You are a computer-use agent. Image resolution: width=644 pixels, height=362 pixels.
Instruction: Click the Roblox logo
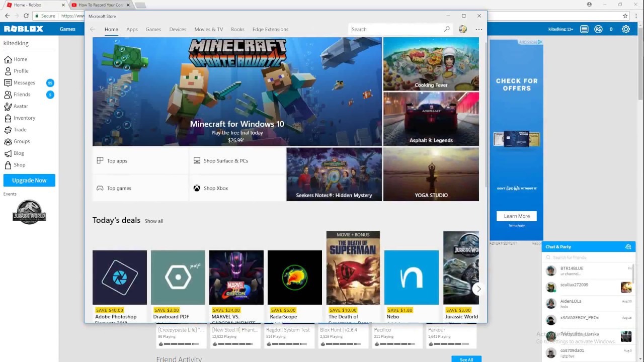point(24,29)
